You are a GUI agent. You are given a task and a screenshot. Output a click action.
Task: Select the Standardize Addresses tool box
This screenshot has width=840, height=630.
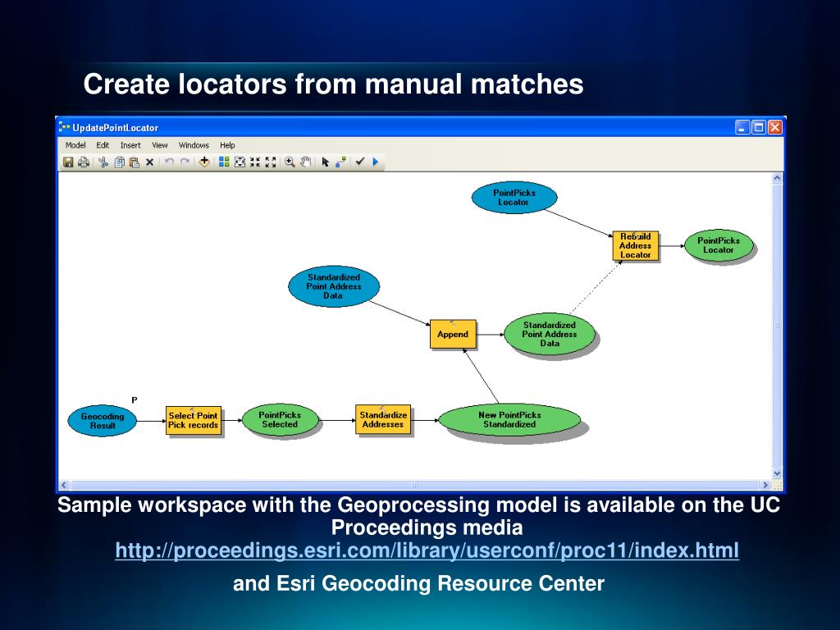pos(383,419)
